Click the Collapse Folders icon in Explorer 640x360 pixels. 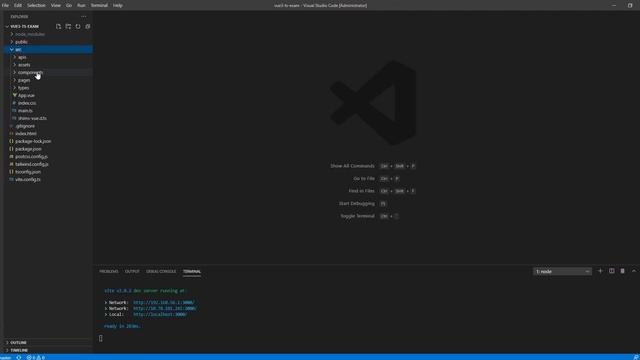pos(88,27)
